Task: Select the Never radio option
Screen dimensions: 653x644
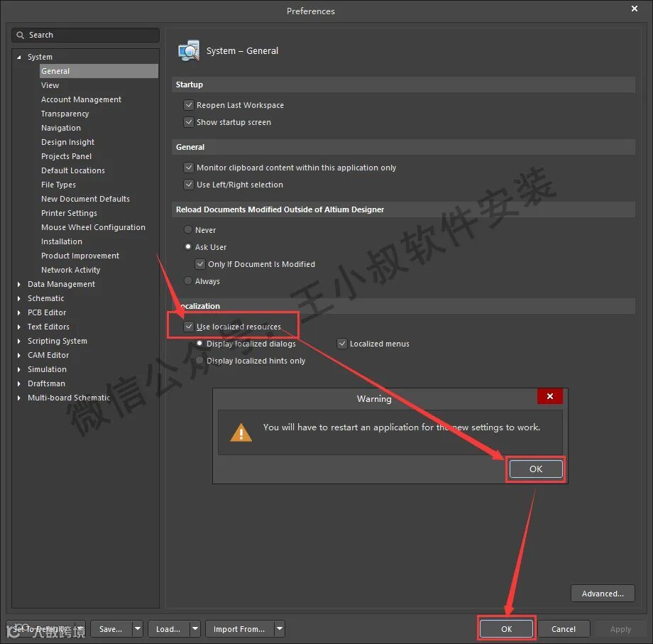Action: point(188,229)
